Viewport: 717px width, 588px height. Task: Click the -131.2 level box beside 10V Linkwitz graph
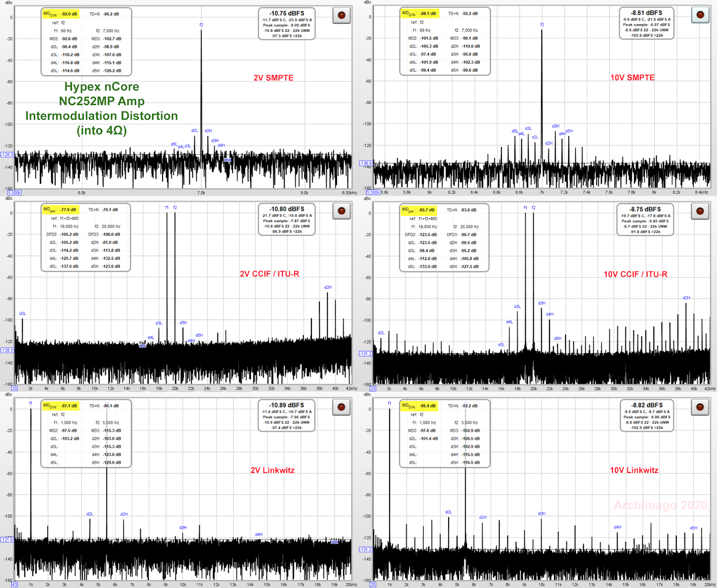pyautogui.click(x=366, y=549)
